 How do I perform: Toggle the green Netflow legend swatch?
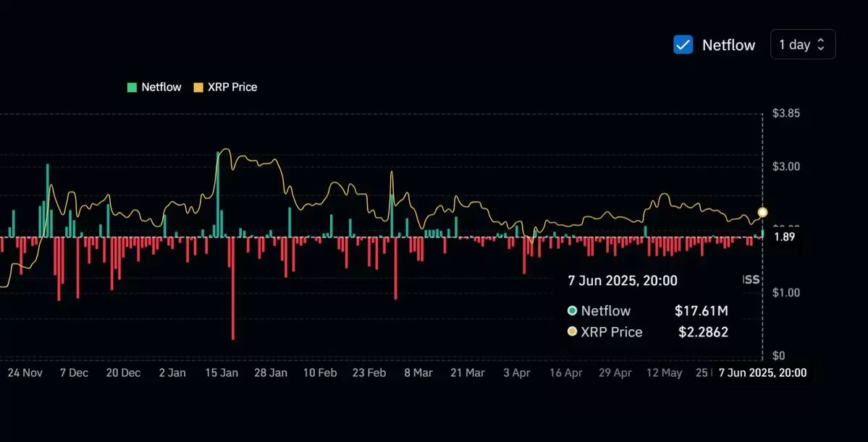[132, 87]
